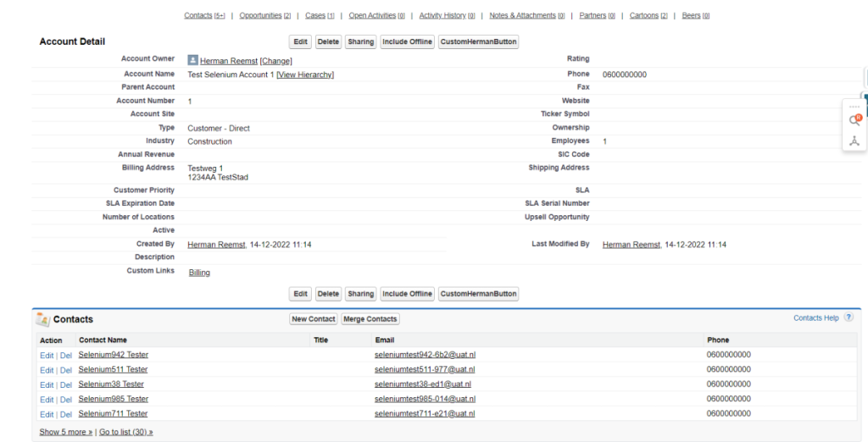Open the Billing custom link

click(x=199, y=273)
